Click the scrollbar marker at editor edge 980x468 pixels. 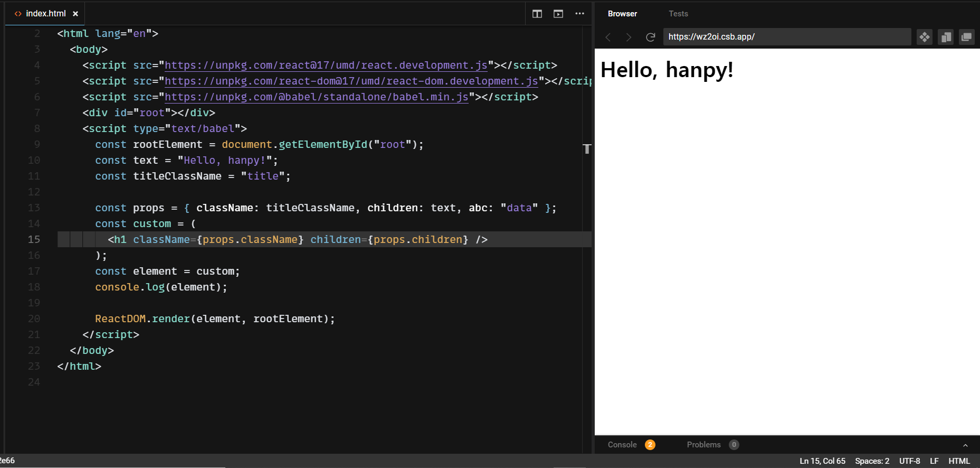587,149
